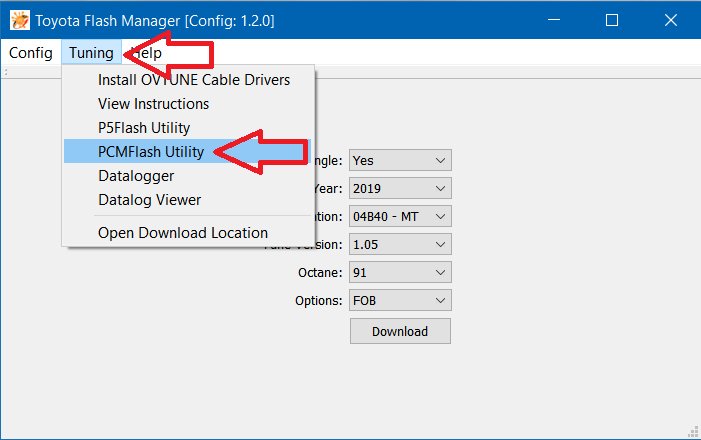Launch PCMFlash Utility from menu

(188, 152)
